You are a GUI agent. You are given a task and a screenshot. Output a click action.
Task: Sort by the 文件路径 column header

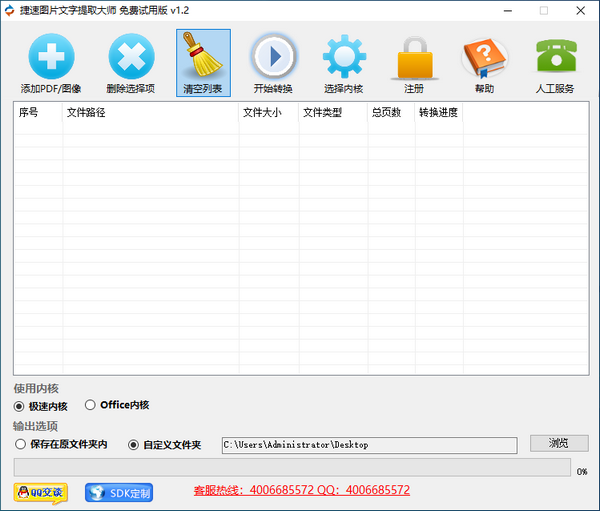pyautogui.click(x=150, y=113)
